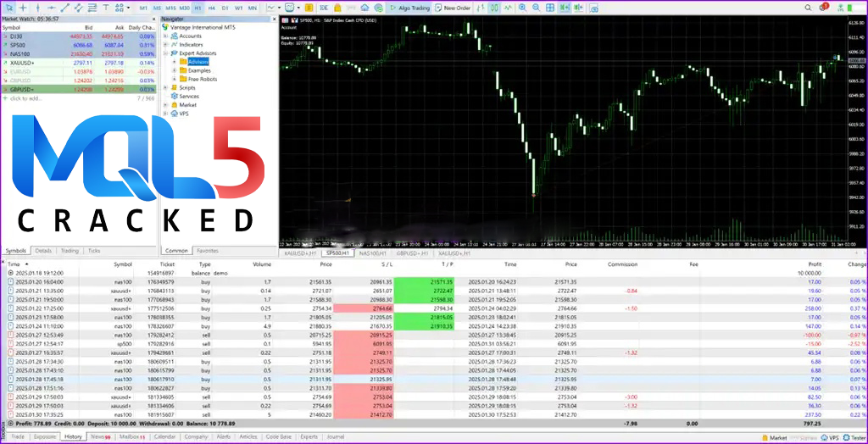Tile chart windows grid icon

point(549,8)
